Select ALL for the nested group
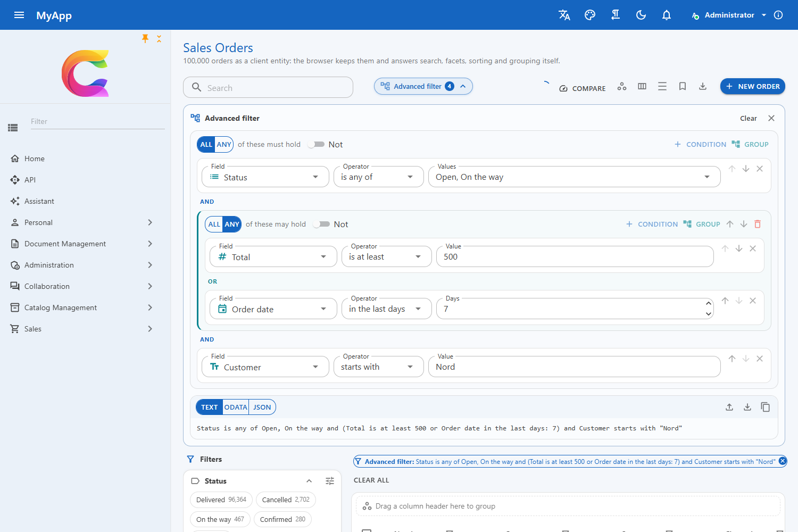 click(x=214, y=224)
